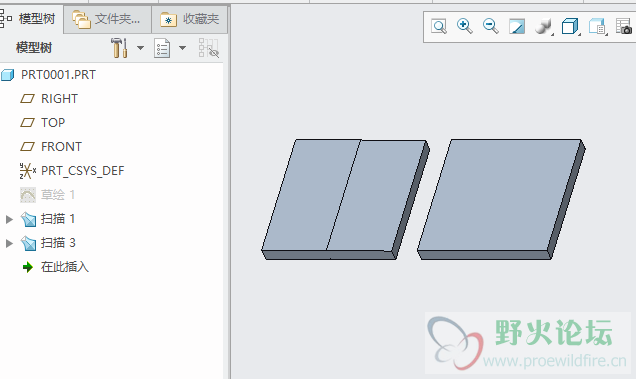Image resolution: width=636 pixels, height=379 pixels.
Task: Click the Refit view magnifier icon
Action: coord(439,27)
